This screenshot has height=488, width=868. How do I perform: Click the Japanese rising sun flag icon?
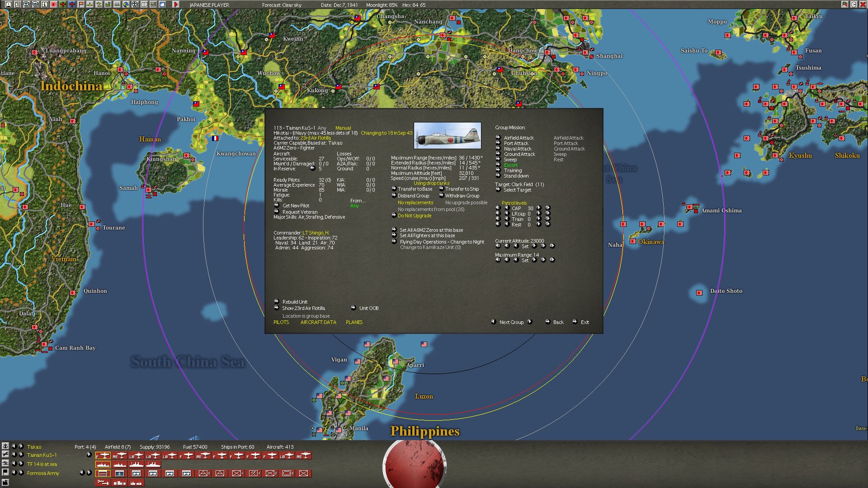click(54, 5)
